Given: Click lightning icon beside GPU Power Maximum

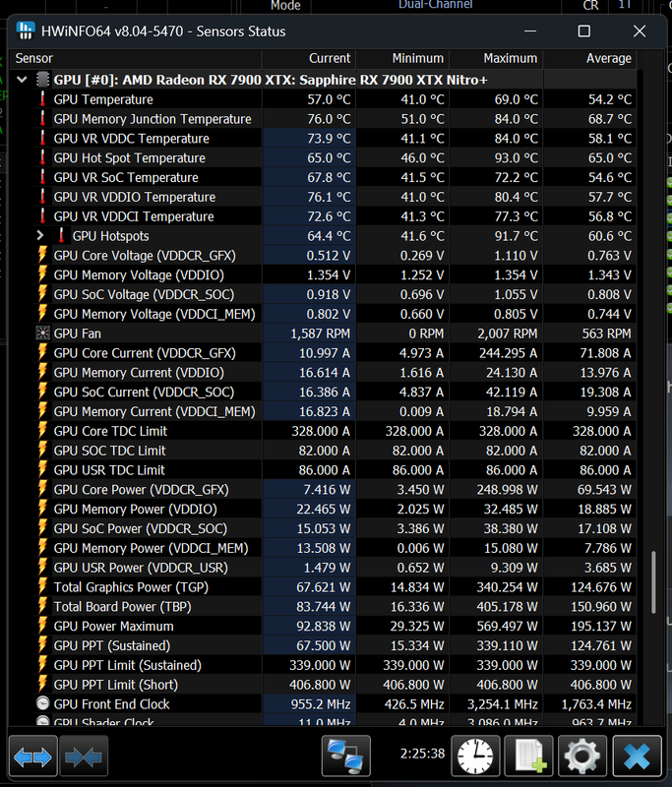Looking at the screenshot, I should (42, 627).
